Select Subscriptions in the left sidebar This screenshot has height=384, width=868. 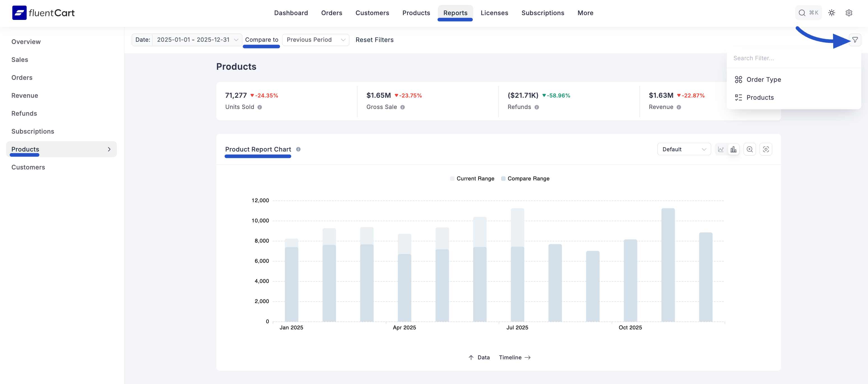(33, 131)
